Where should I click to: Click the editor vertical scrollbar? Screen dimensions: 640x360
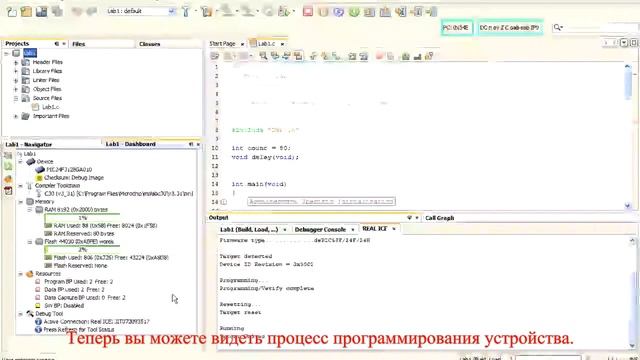pyautogui.click(x=628, y=136)
